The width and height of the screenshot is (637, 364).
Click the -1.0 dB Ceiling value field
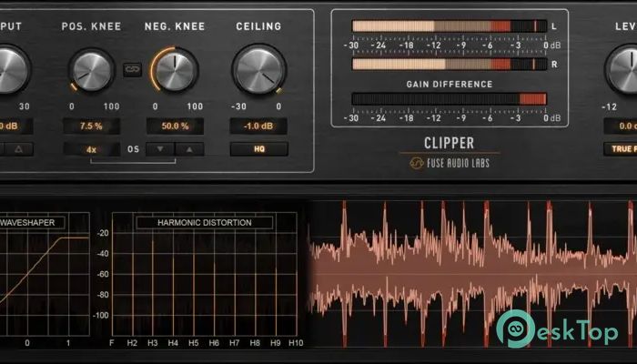coord(258,126)
